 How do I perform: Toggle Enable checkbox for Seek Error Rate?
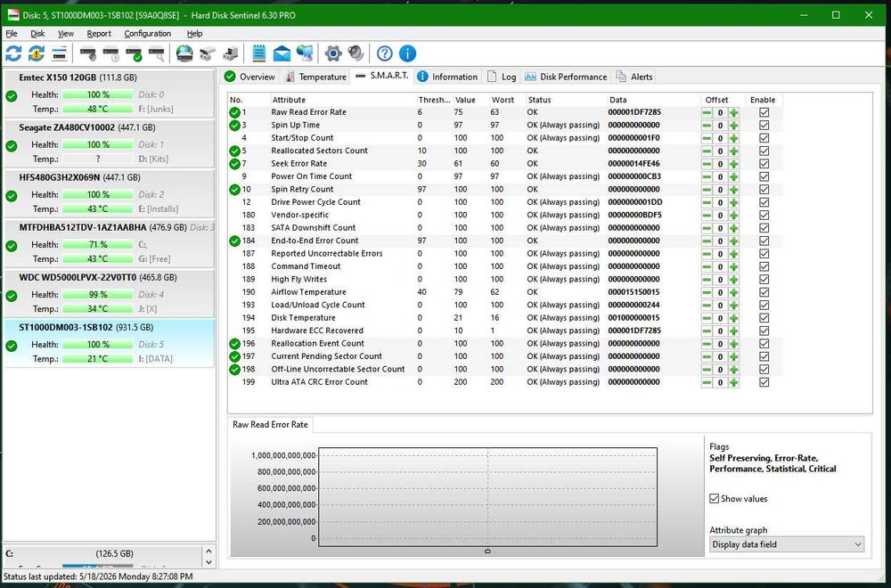(764, 164)
